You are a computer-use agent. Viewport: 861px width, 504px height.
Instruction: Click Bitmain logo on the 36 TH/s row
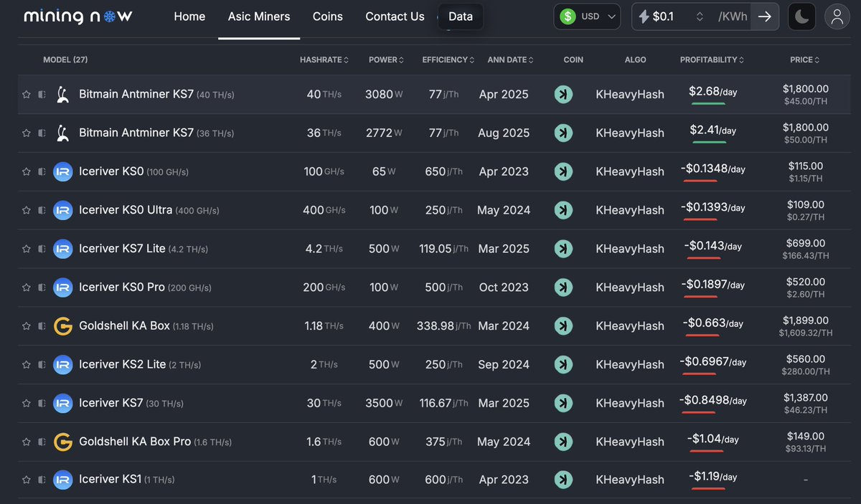pos(63,133)
